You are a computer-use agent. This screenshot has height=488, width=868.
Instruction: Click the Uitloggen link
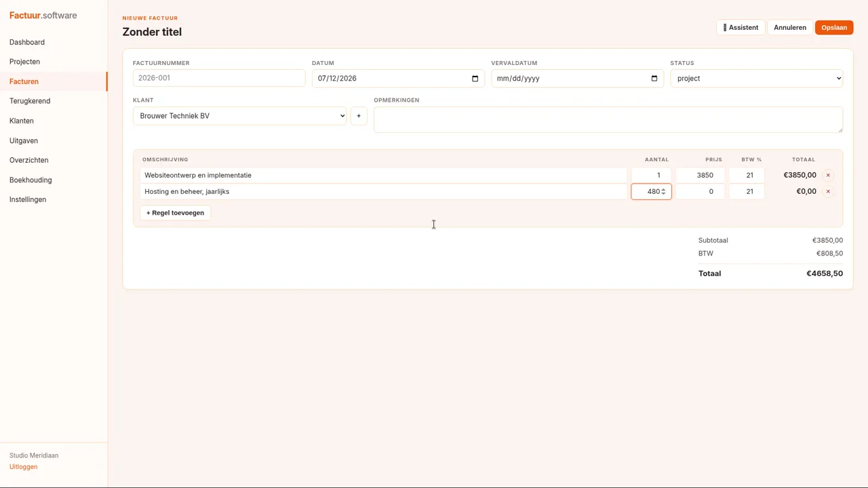(23, 467)
